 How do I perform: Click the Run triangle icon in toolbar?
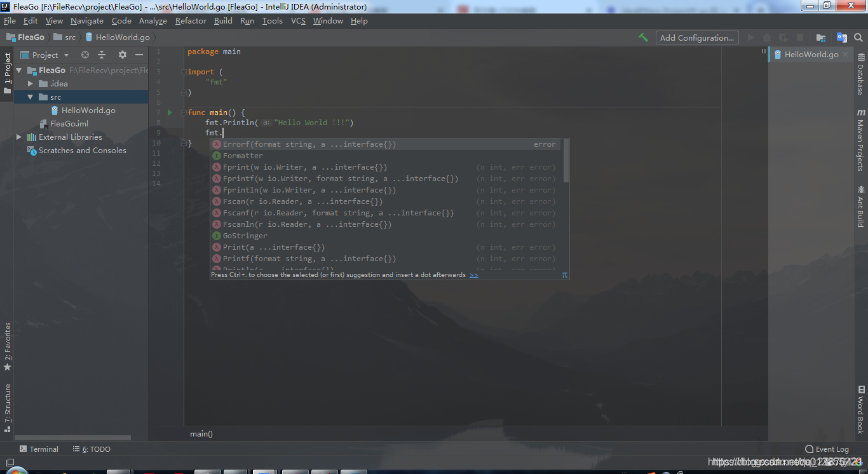[x=750, y=37]
